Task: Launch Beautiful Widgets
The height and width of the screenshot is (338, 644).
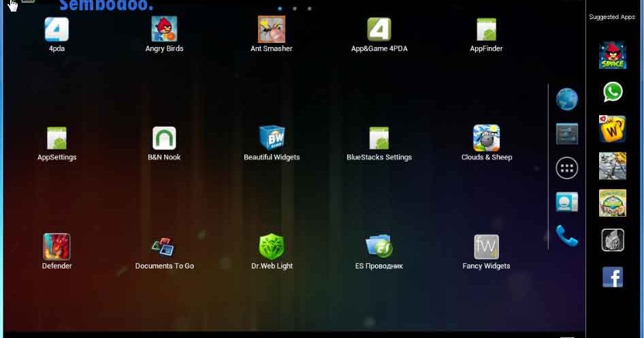Action: click(272, 138)
